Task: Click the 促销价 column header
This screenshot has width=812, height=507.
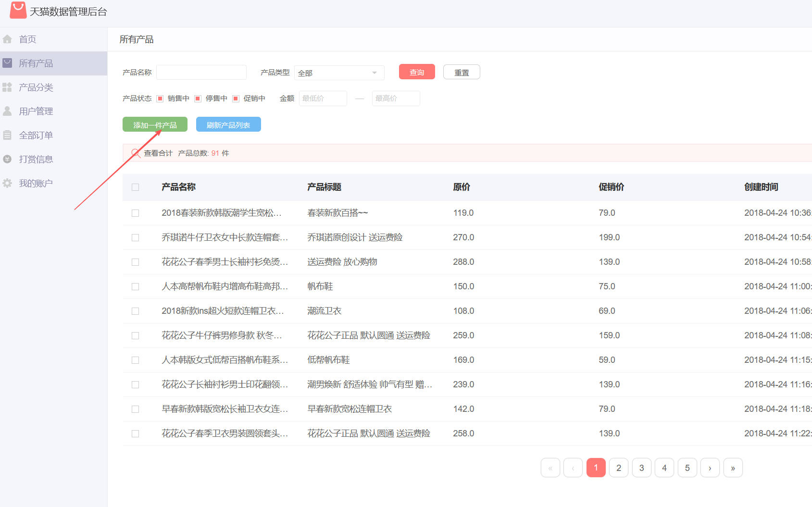Action: 612,187
